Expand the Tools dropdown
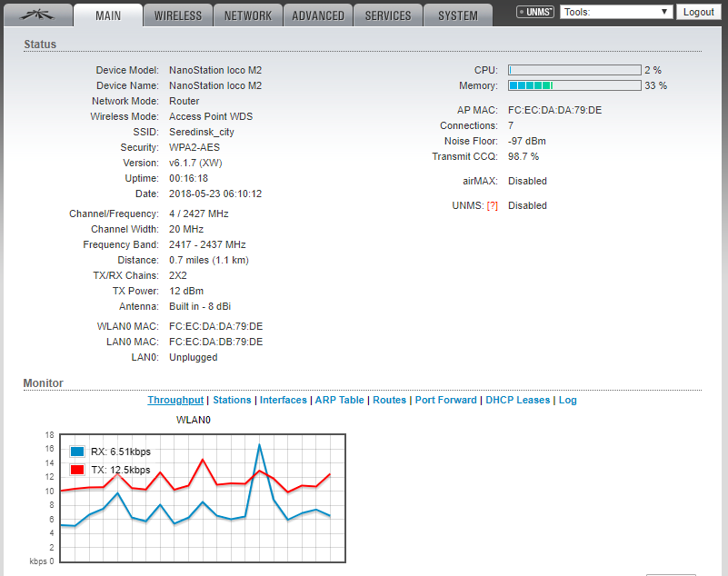This screenshot has width=728, height=576. pos(616,12)
